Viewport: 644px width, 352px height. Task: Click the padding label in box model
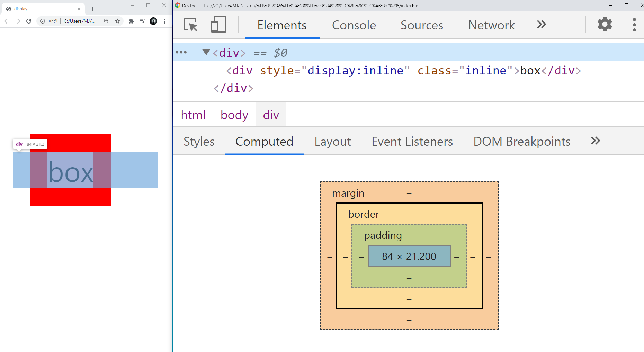pos(383,235)
